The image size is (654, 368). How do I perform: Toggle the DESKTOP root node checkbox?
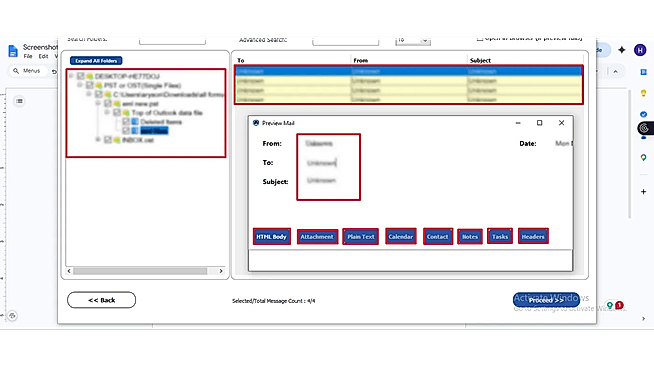pyautogui.click(x=80, y=76)
